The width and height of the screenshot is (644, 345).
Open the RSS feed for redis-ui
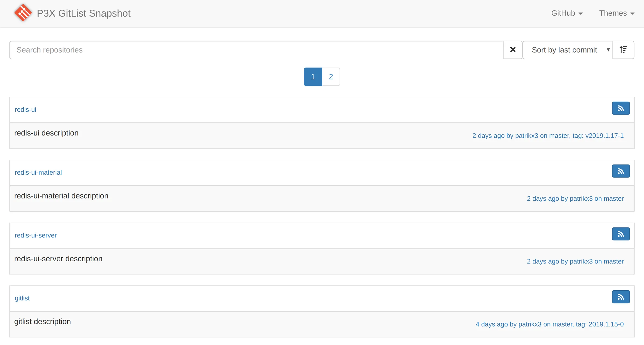click(x=621, y=108)
